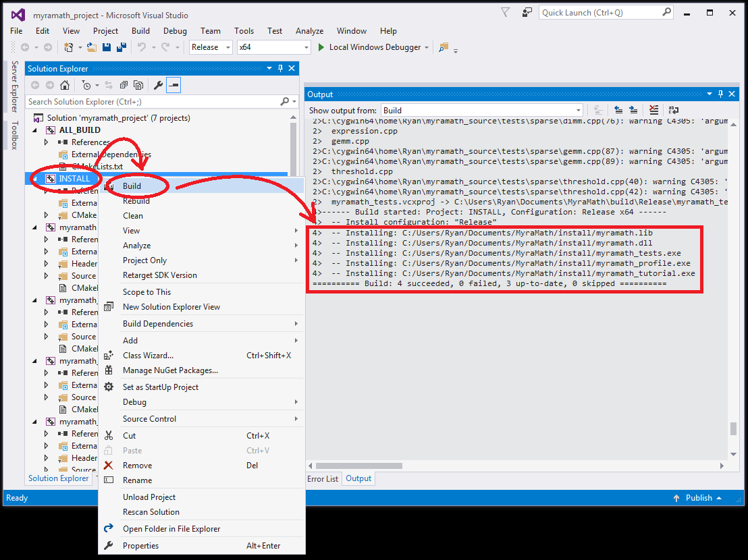
Task: Expand References under ALL_BUILD
Action: coord(47,142)
